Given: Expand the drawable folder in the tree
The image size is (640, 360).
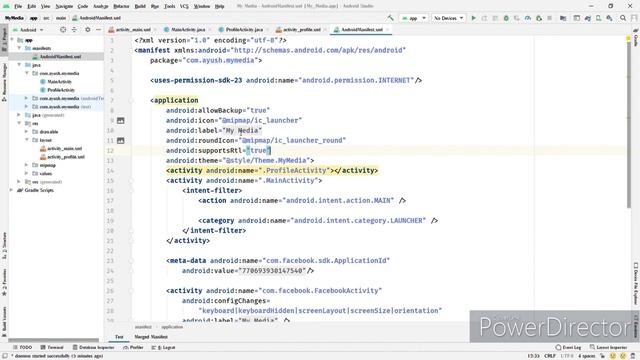Looking at the screenshot, I should (26, 132).
